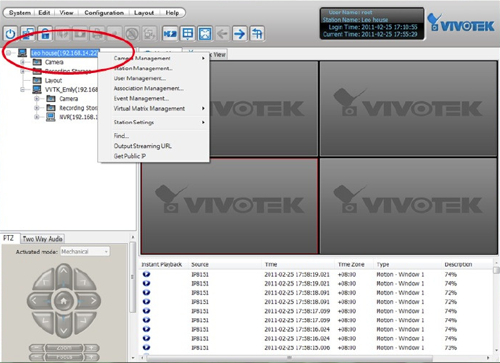Select the Leo house(192.168.14.22) tree item

[x=65, y=53]
